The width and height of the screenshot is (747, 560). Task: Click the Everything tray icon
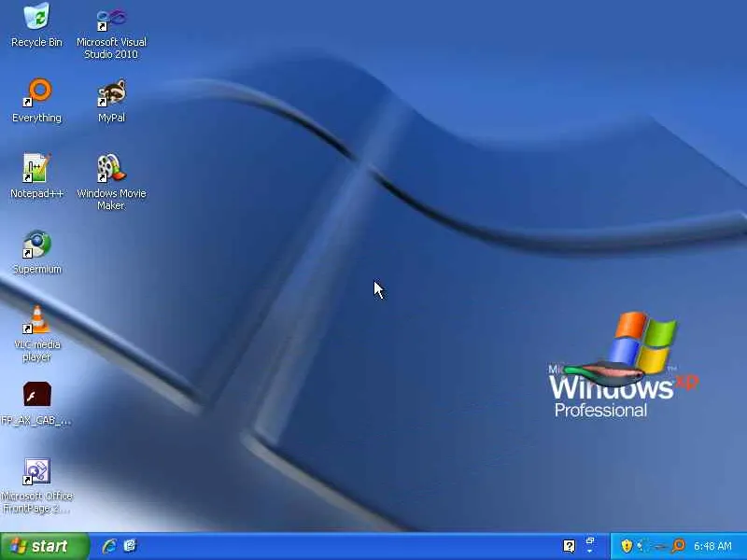coord(679,546)
